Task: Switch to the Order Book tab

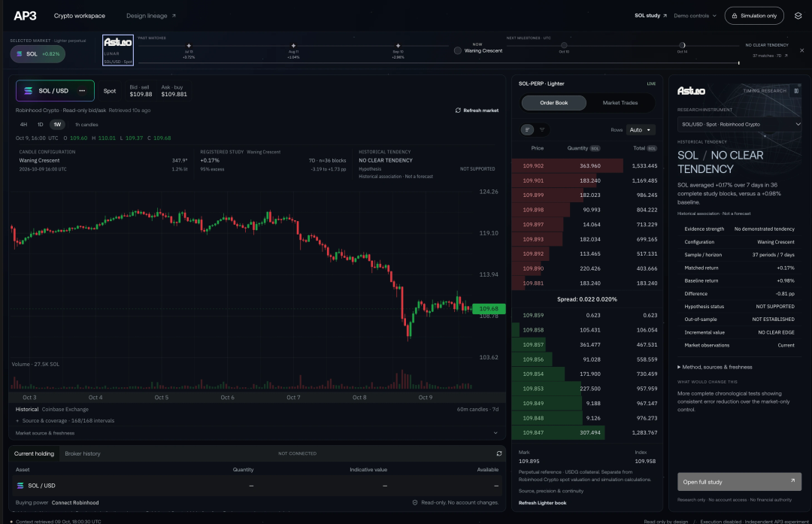Action: click(x=553, y=102)
